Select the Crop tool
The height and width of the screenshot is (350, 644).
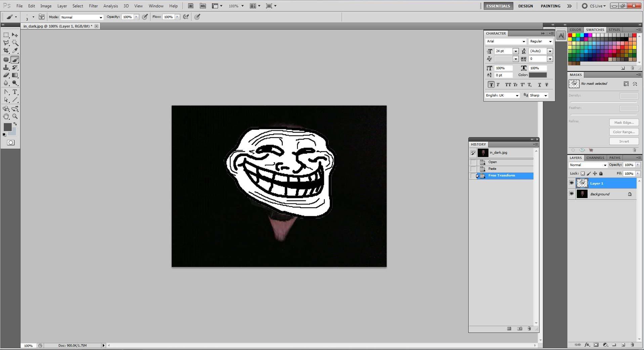[x=6, y=50]
